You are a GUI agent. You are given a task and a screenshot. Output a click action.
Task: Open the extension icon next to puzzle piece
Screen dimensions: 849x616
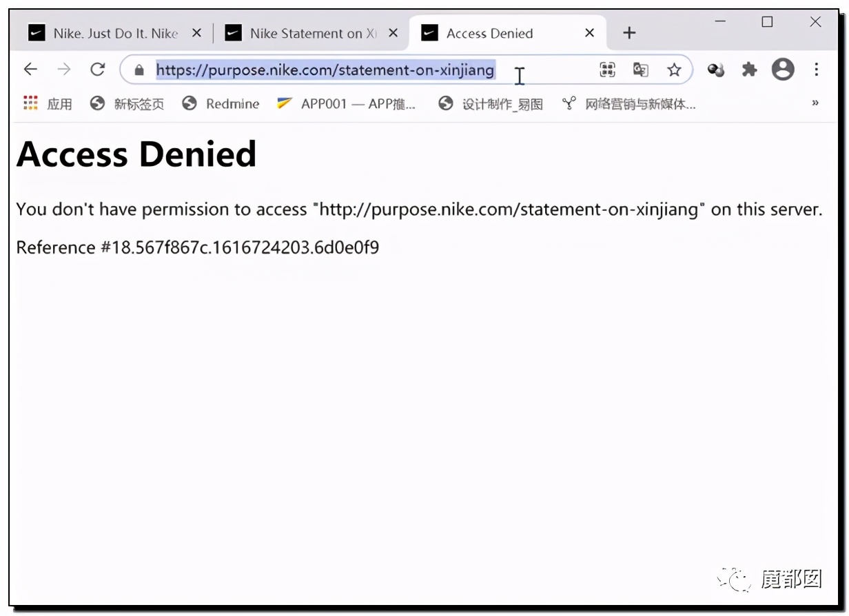click(x=716, y=70)
